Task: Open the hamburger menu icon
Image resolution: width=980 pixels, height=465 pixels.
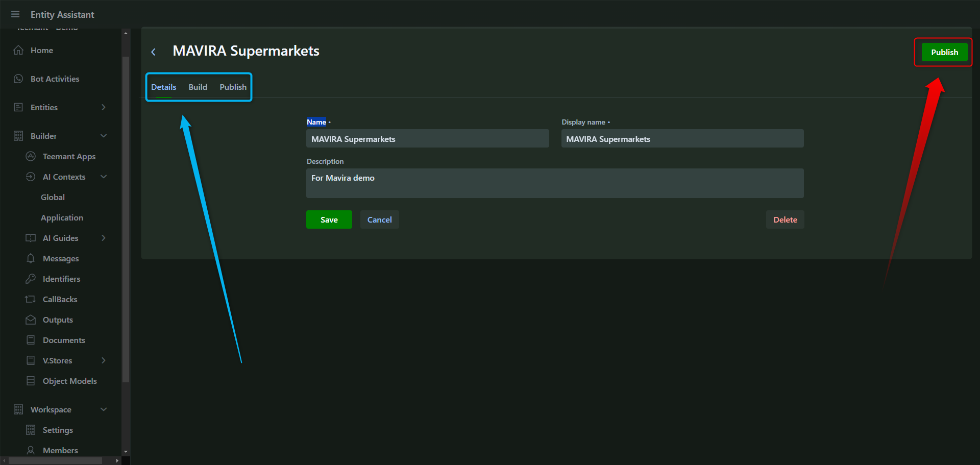Action: [x=15, y=14]
